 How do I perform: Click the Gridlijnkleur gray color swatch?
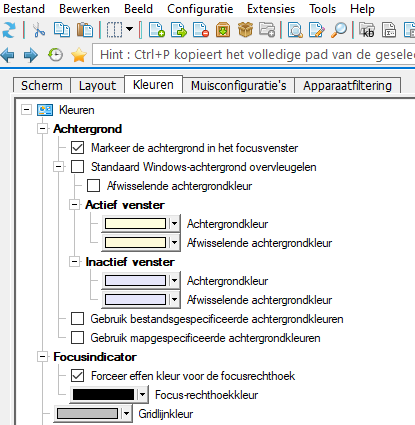(87, 414)
